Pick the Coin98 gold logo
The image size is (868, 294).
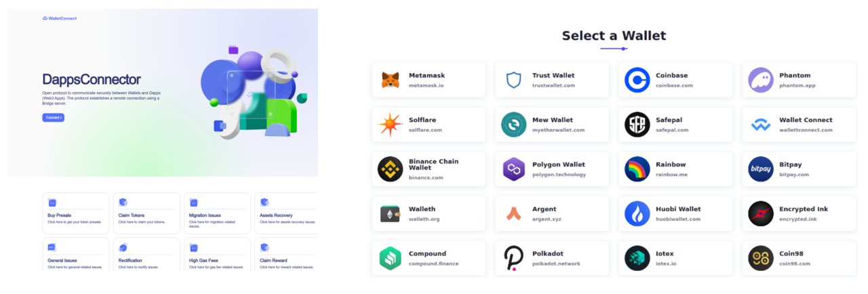coord(761,258)
